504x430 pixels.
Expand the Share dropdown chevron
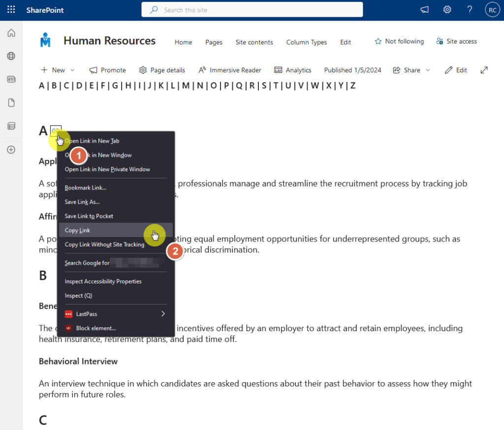pyautogui.click(x=428, y=70)
